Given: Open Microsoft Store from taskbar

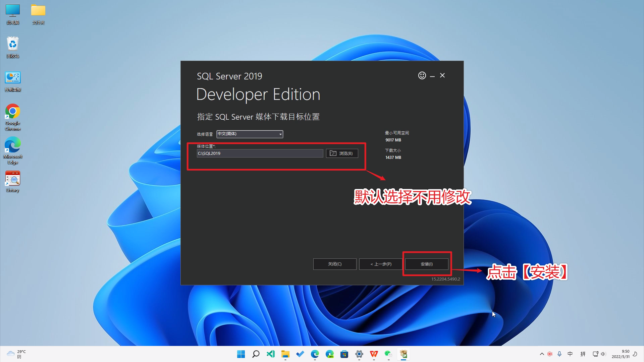Looking at the screenshot, I should 344,354.
